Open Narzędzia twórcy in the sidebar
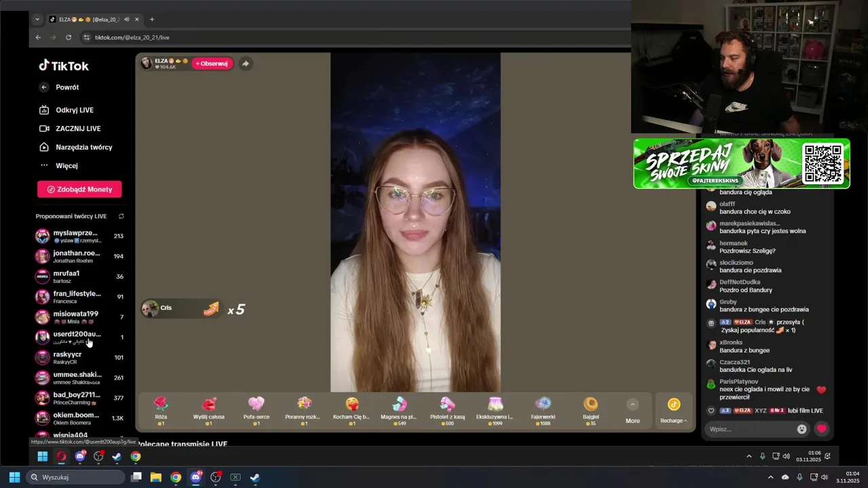The height and width of the screenshot is (488, 868). point(76,147)
